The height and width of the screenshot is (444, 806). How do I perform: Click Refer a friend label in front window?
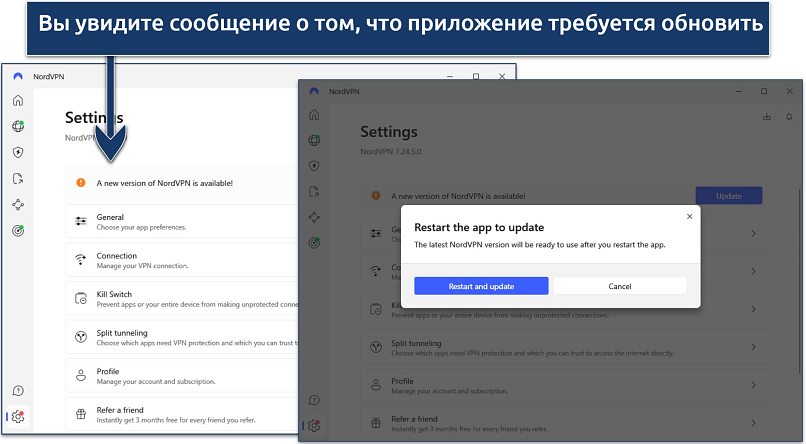414,419
